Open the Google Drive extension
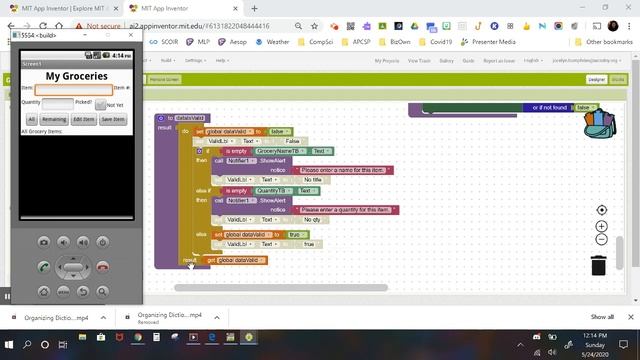Screen dimensions: 640x360 tap(414, 26)
